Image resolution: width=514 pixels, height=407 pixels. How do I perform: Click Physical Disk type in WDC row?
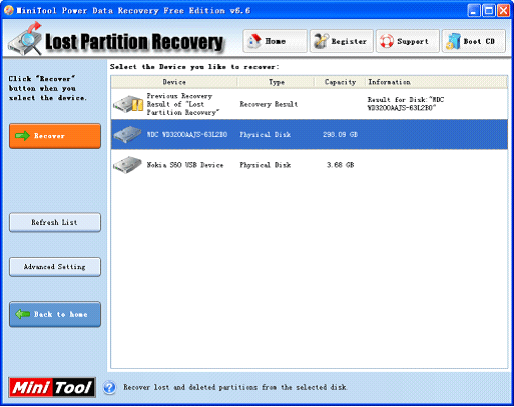(265, 134)
